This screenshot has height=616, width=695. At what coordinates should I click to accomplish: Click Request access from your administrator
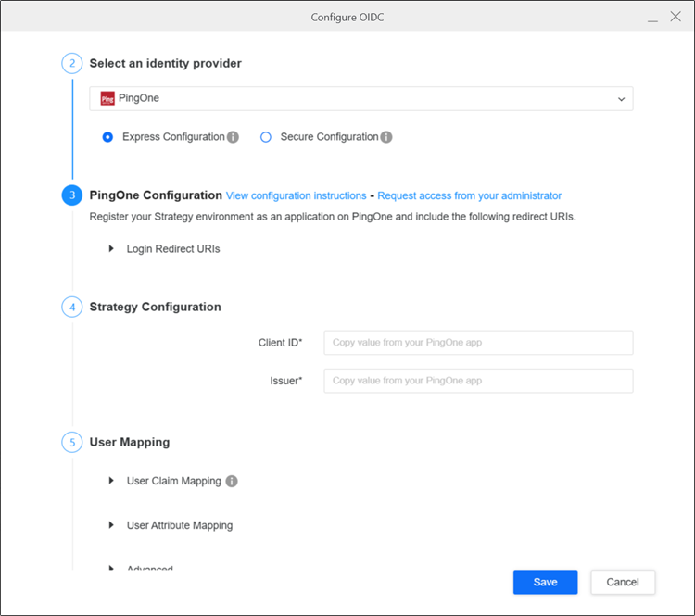[x=469, y=195]
